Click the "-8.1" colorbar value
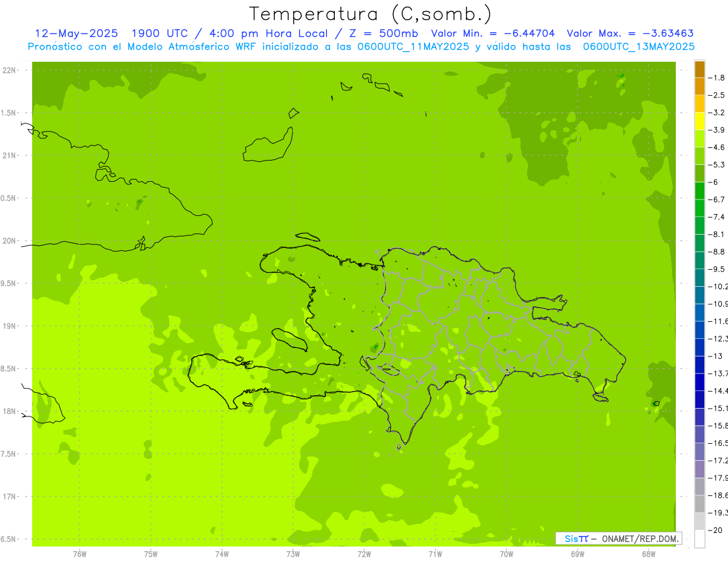728x562 pixels. [716, 234]
